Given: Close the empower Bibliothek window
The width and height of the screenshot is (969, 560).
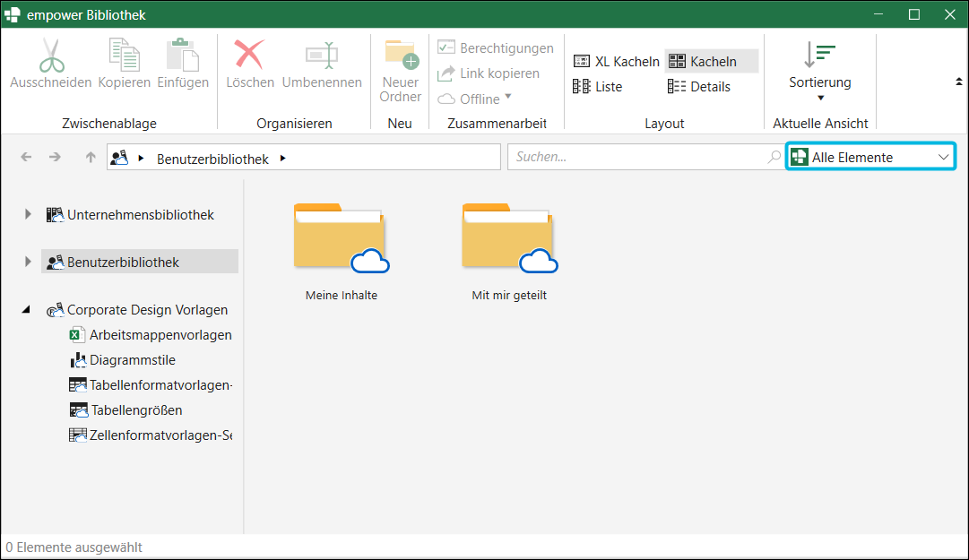Looking at the screenshot, I should tap(950, 14).
